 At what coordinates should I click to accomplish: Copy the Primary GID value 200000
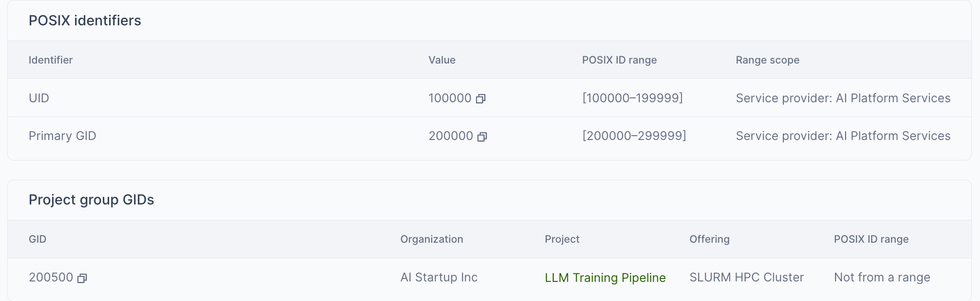click(482, 137)
